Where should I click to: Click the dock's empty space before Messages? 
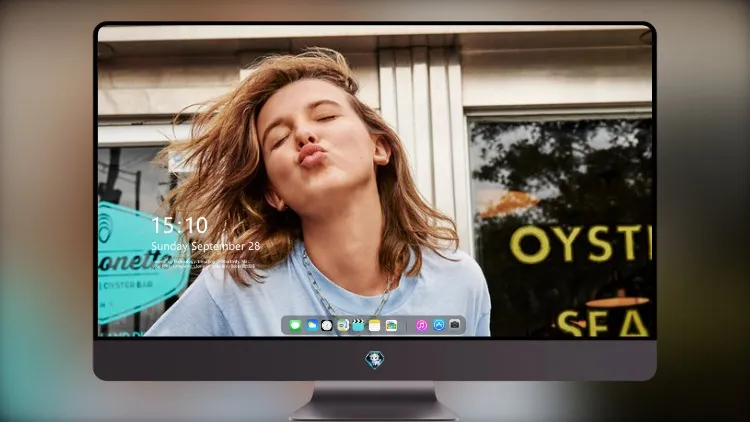pyautogui.click(x=286, y=325)
